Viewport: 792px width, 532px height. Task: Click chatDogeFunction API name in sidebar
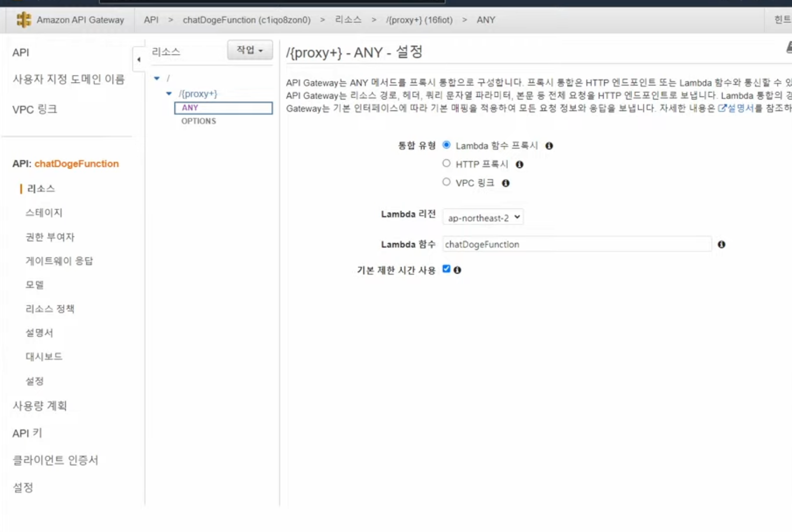click(x=76, y=164)
